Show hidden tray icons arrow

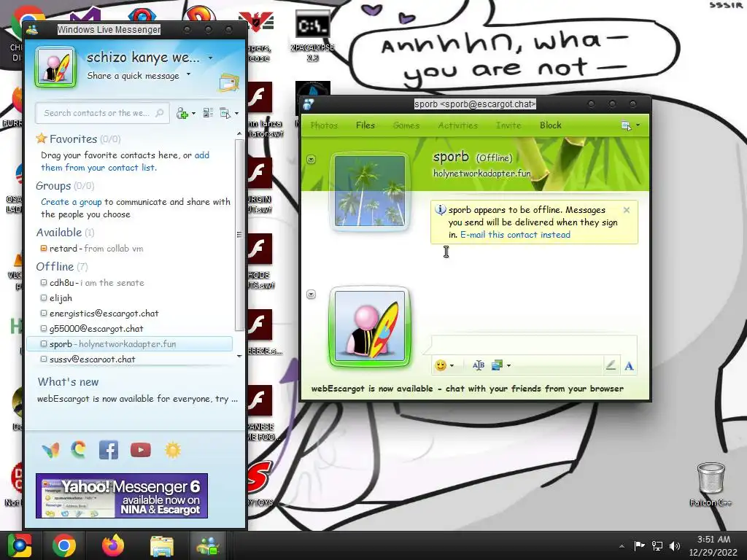(622, 546)
